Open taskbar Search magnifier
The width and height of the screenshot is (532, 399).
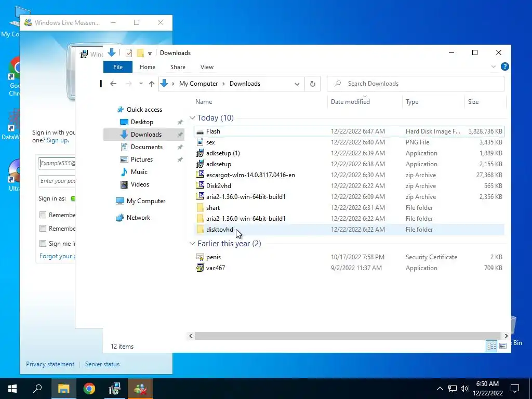37,389
